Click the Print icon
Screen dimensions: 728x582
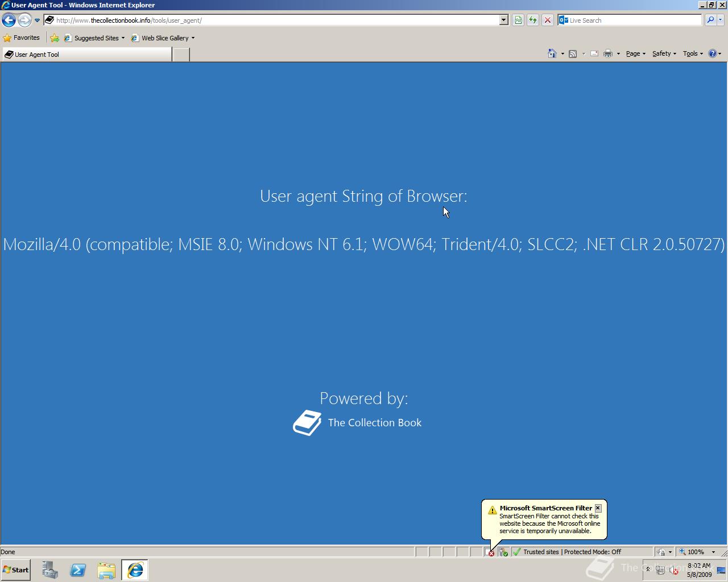click(607, 53)
